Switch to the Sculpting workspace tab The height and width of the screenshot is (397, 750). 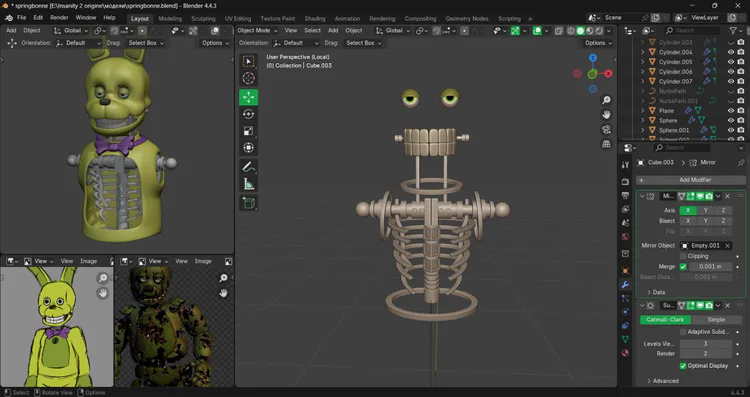pos(203,19)
